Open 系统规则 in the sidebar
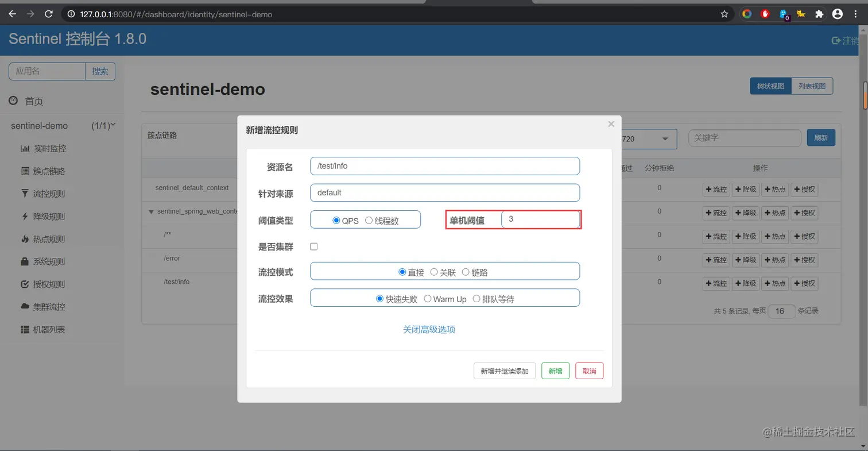 click(43, 261)
